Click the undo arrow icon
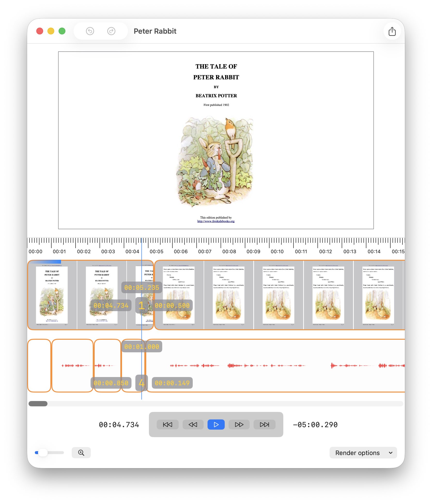 point(90,31)
